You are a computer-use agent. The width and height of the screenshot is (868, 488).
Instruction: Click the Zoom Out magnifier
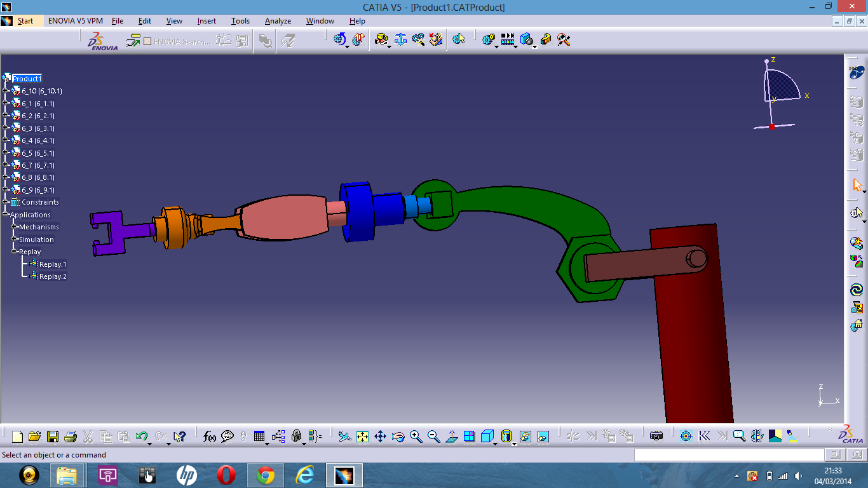click(x=433, y=437)
